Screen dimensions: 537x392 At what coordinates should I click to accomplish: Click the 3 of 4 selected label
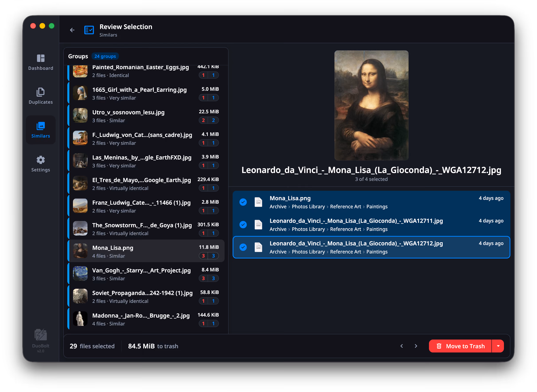tap(372, 179)
